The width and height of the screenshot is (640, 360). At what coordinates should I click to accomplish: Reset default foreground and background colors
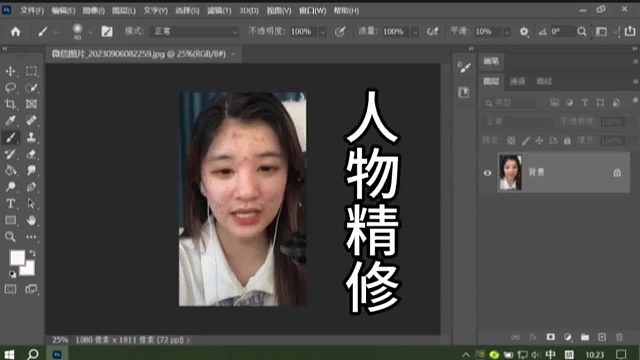tap(12, 273)
